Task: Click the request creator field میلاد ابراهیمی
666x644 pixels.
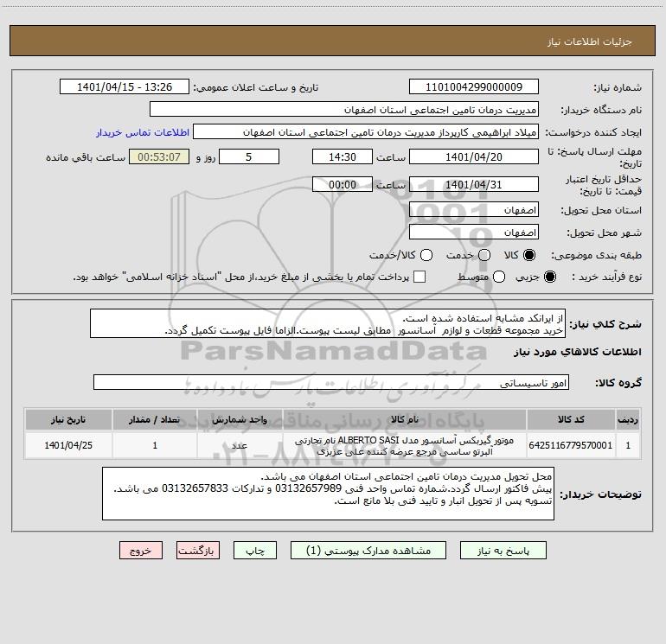Action: pos(366,132)
